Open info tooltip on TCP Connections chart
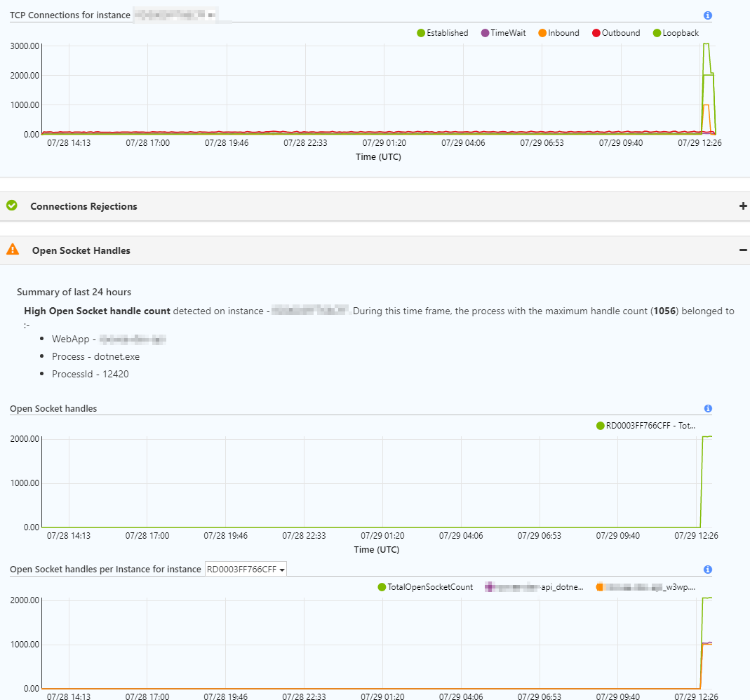 point(707,15)
